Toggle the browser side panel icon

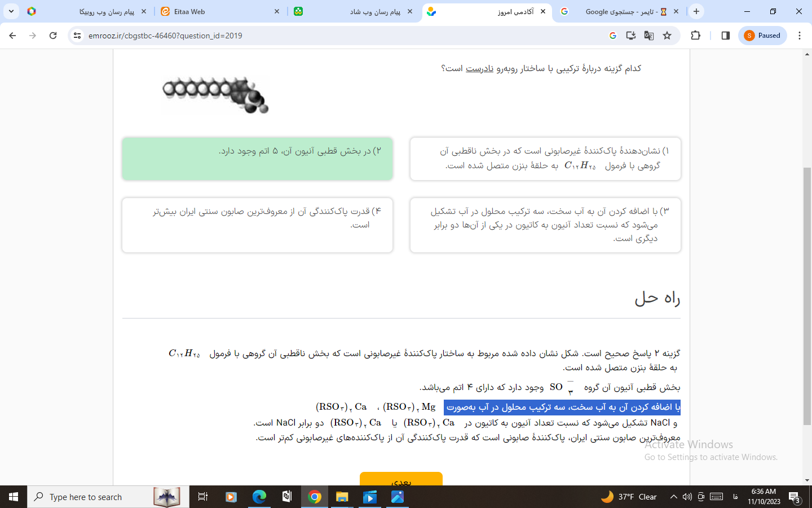725,36
